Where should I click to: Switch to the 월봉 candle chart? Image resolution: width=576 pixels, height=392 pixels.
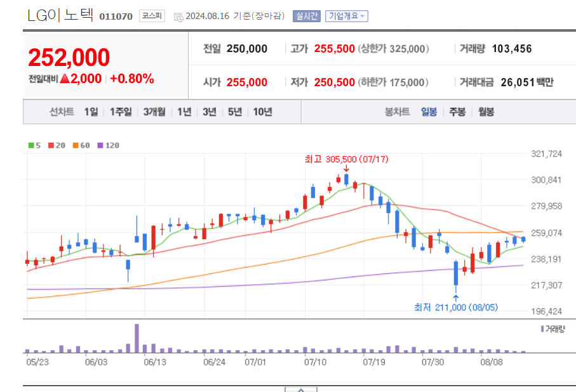click(x=486, y=112)
